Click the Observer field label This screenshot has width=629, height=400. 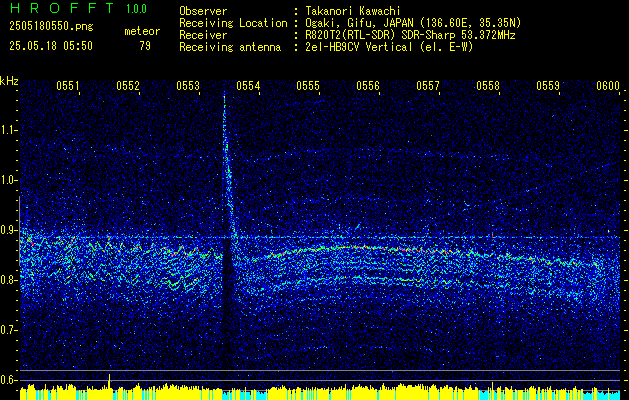point(203,11)
